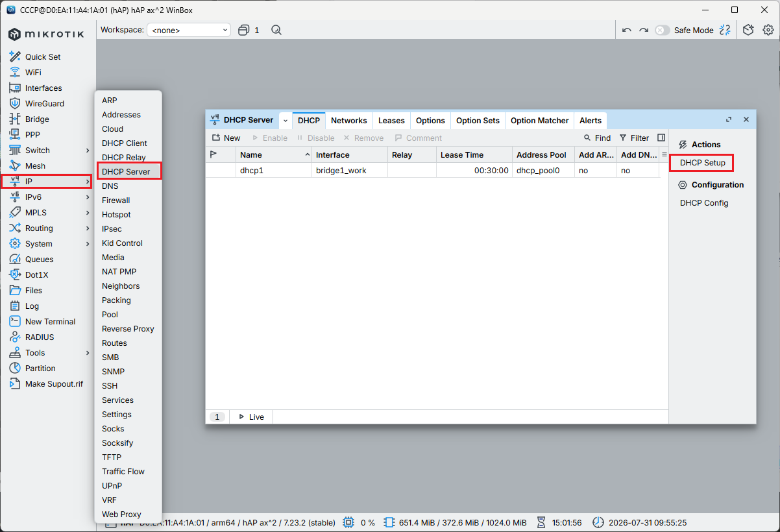
Task: Open a New Terminal
Action: coord(50,322)
